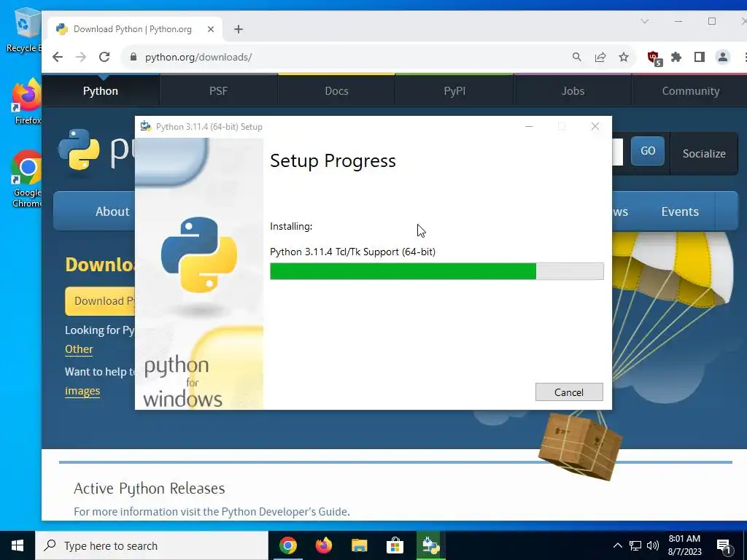This screenshot has width=747, height=560.
Task: Open the Jobs top navigation tab
Action: (573, 91)
